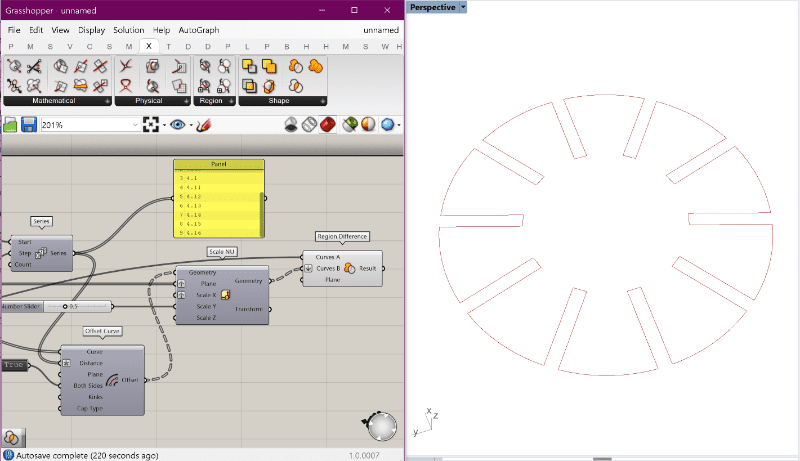Screen dimensions: 800x461
Task: Expand the Shape group plus button
Action: pyautogui.click(x=322, y=101)
